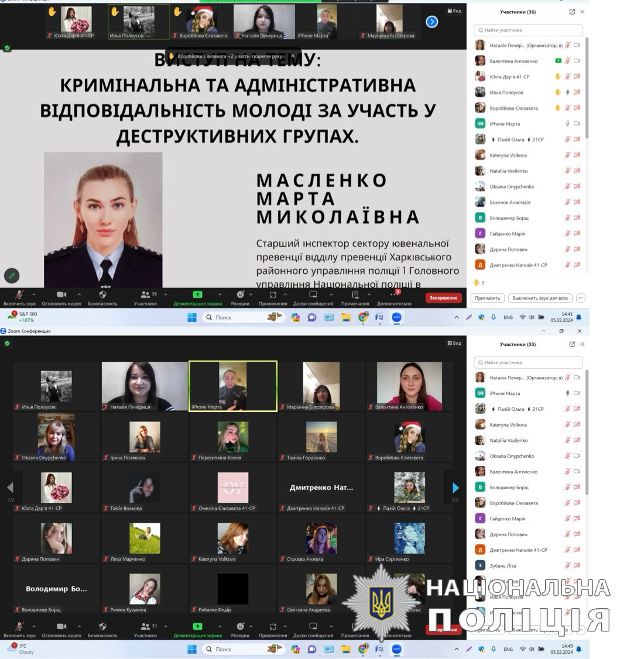The width and height of the screenshot is (644, 659).
Task: Click Пригласить in Участники (36) panel
Action: click(487, 298)
